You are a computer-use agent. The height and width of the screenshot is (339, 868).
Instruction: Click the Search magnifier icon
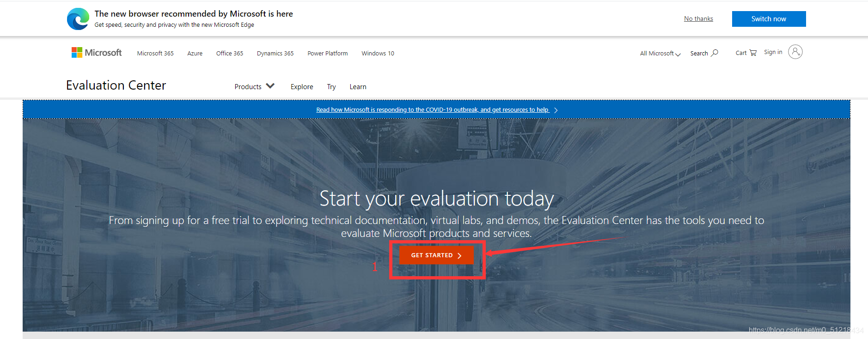(715, 53)
